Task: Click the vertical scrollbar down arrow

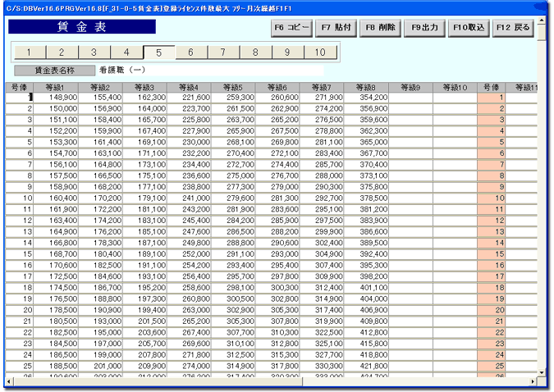Action: pos(542,372)
